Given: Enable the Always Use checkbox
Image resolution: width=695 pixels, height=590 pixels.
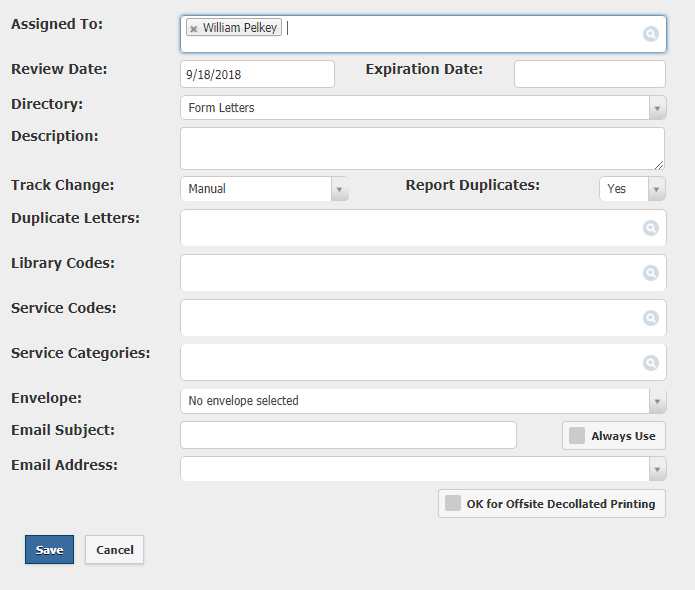Looking at the screenshot, I should point(577,435).
